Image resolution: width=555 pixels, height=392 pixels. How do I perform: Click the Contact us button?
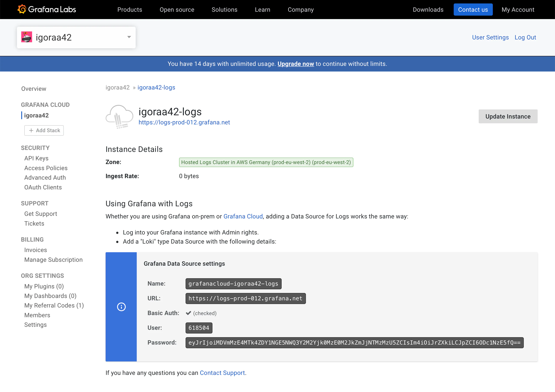(473, 10)
